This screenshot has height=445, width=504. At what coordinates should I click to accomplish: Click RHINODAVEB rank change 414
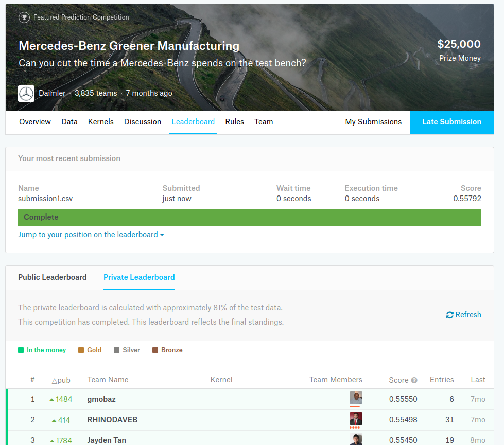[x=61, y=420]
